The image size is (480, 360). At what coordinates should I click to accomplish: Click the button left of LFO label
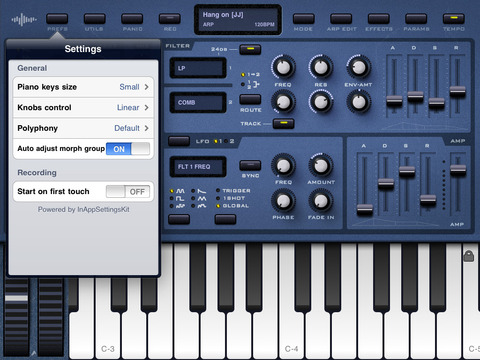coord(179,141)
